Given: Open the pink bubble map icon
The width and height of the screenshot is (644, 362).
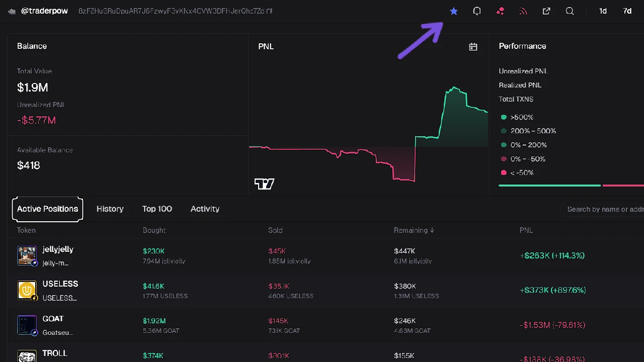Looking at the screenshot, I should [500, 11].
